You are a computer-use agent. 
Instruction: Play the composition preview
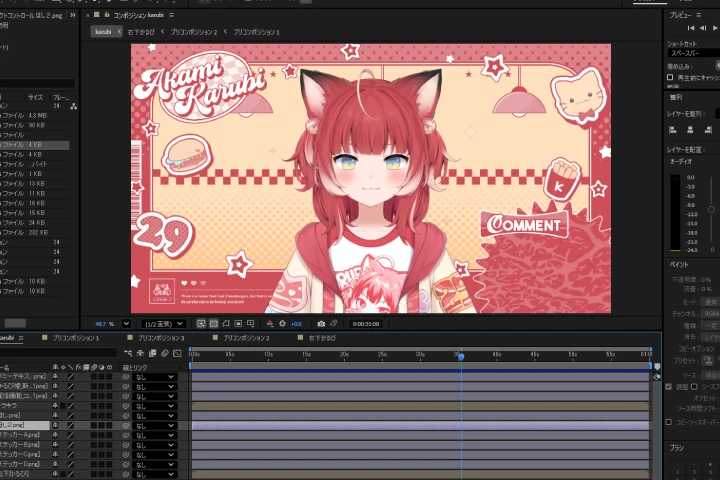[x=715, y=28]
